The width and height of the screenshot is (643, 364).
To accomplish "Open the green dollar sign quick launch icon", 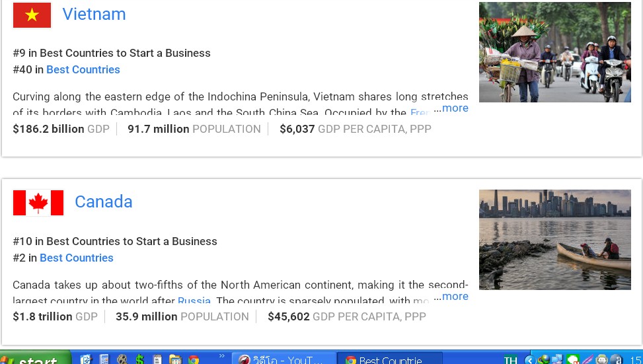I will 139,359.
